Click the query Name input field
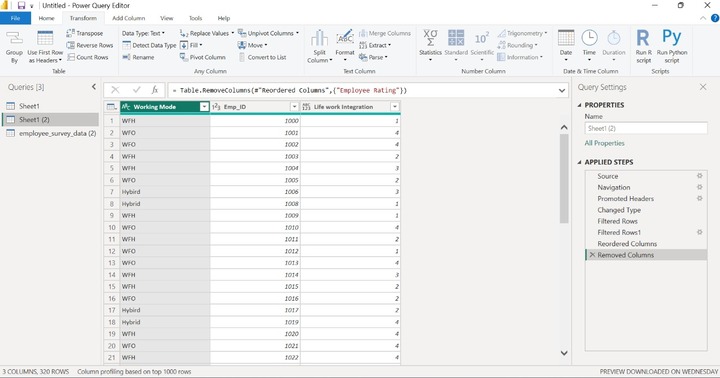 pos(646,128)
